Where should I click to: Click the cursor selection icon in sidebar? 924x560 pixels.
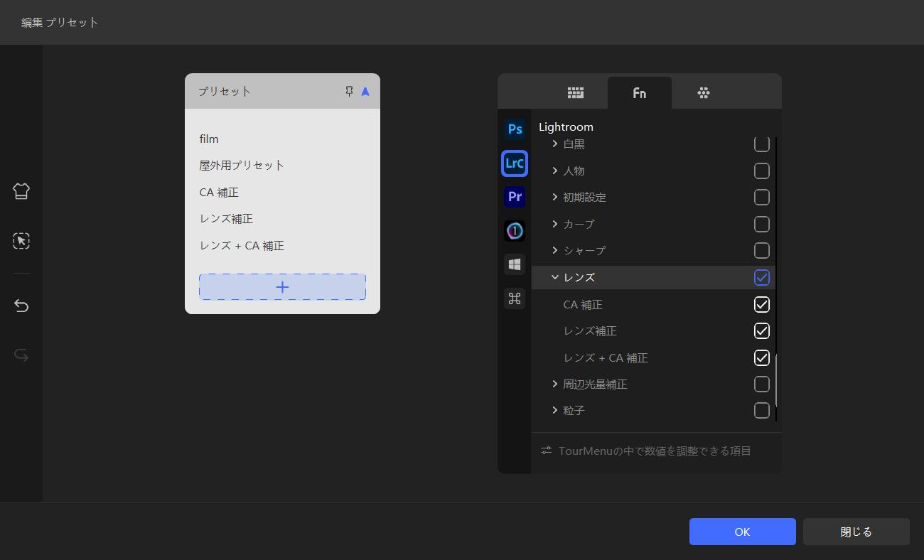(21, 241)
